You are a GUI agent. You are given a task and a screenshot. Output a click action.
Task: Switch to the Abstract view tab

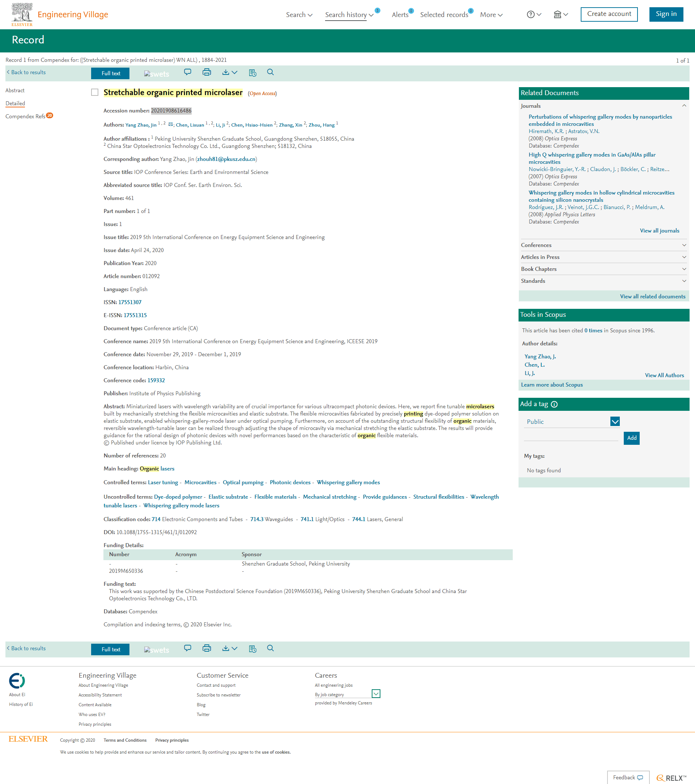[x=15, y=90]
